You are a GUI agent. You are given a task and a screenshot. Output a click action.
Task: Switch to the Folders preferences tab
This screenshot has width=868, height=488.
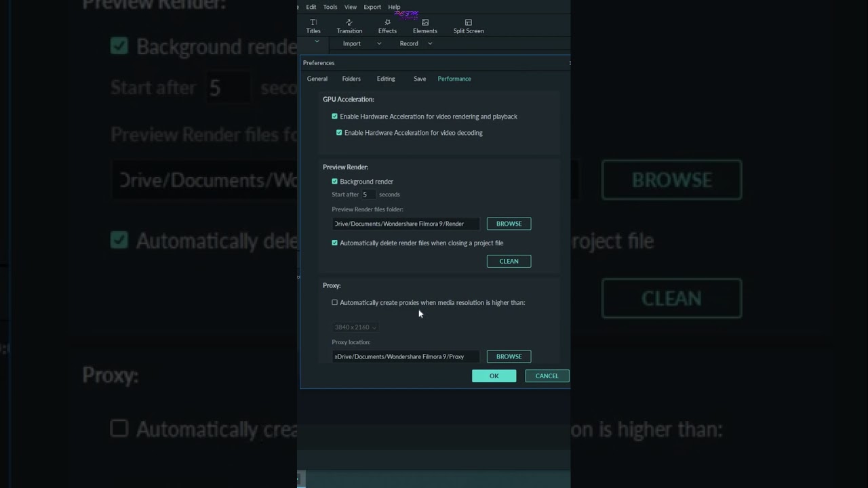click(351, 79)
